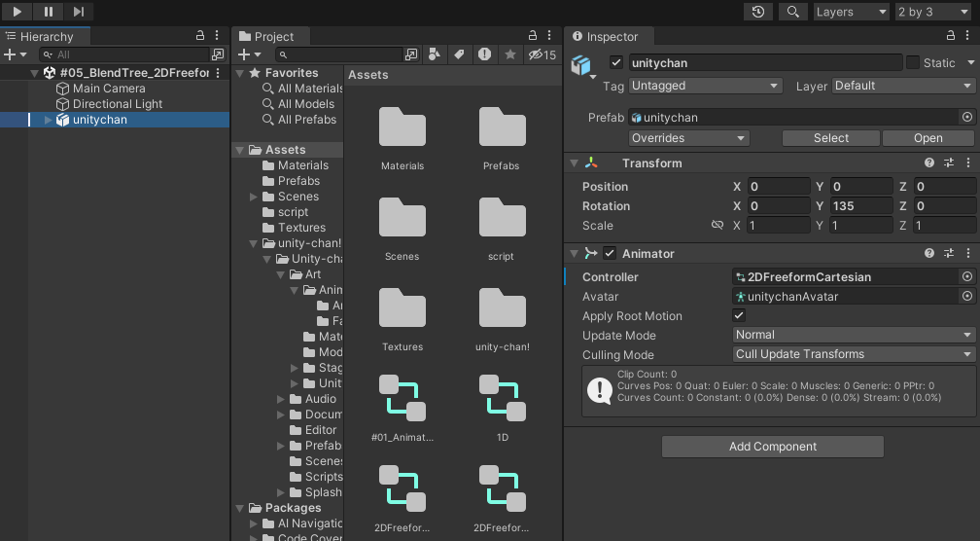The width and height of the screenshot is (980, 541).
Task: Select All Prefabs favorite search
Action: pos(299,120)
